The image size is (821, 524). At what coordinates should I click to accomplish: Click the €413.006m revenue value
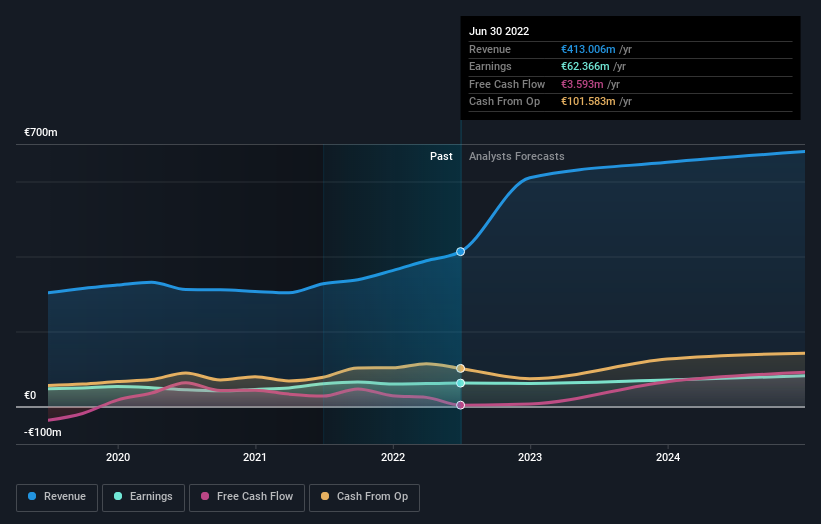(x=588, y=49)
